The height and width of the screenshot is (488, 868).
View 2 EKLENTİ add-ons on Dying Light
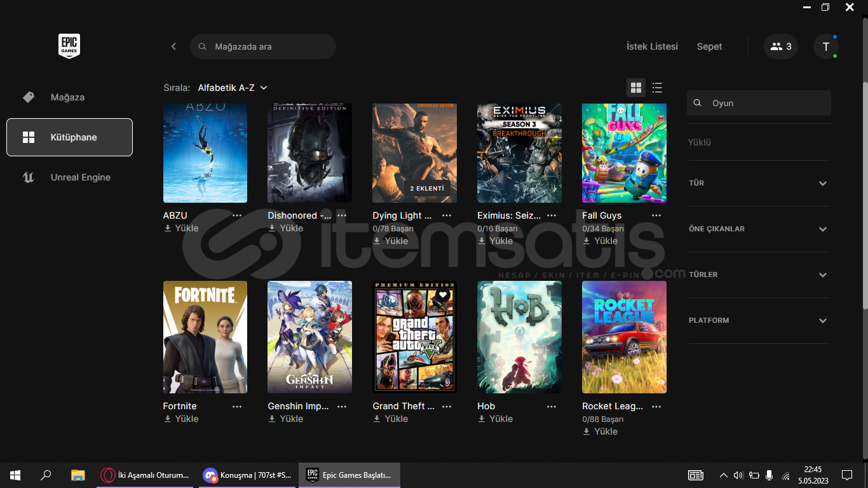tap(427, 188)
